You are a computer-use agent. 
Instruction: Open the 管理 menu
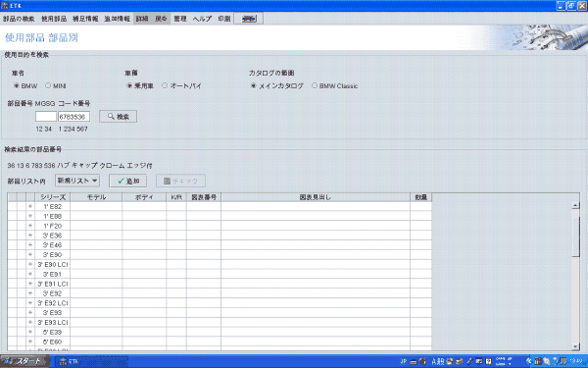[180, 19]
